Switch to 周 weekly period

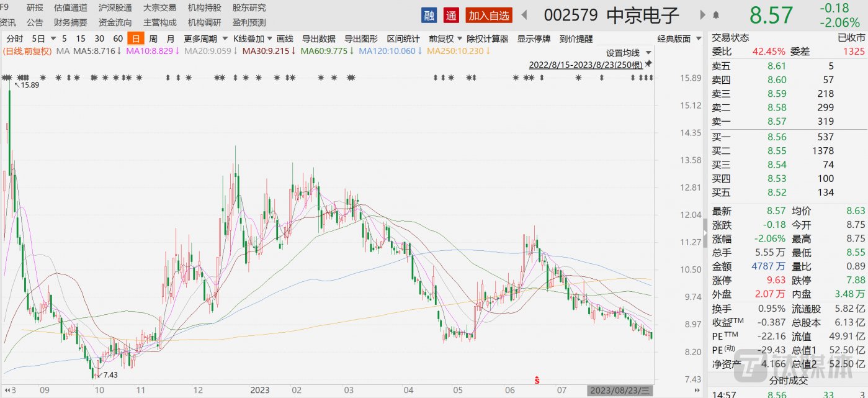153,38
